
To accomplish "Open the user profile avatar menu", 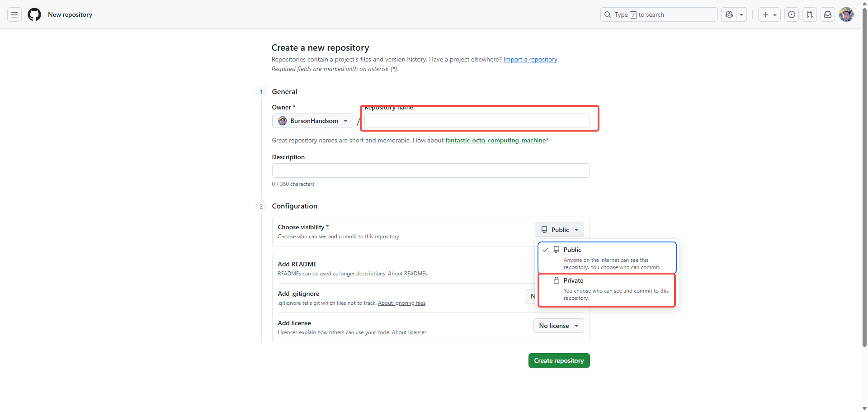I will tap(846, 15).
